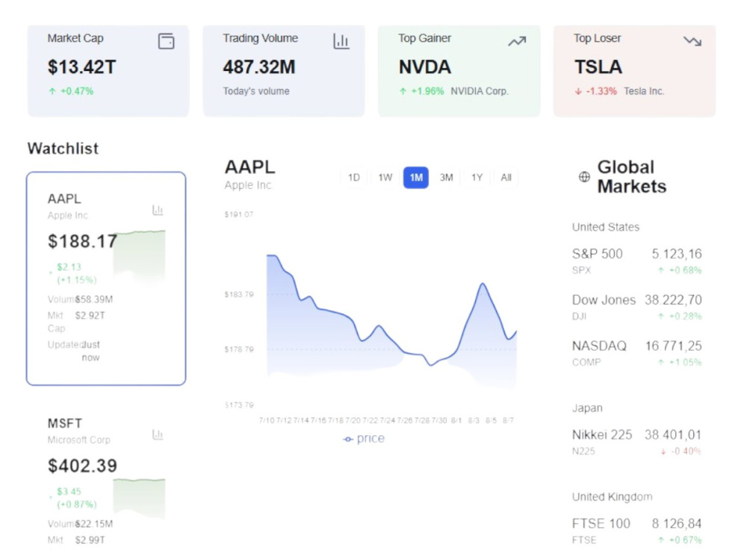The height and width of the screenshot is (560, 747).
Task: Select the active 1M range button
Action: (416, 178)
